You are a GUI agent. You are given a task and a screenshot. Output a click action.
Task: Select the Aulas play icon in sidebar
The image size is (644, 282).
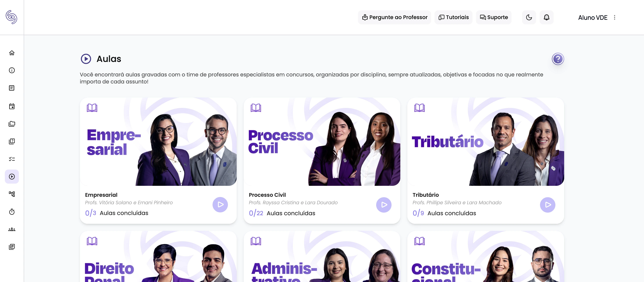12,176
